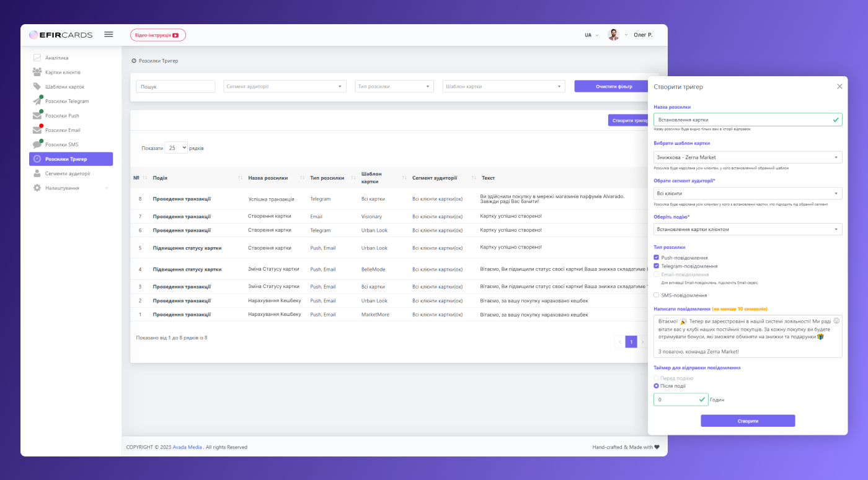The height and width of the screenshot is (480, 868).
Task: Click the Шаблони карток tag icon
Action: 37,87
